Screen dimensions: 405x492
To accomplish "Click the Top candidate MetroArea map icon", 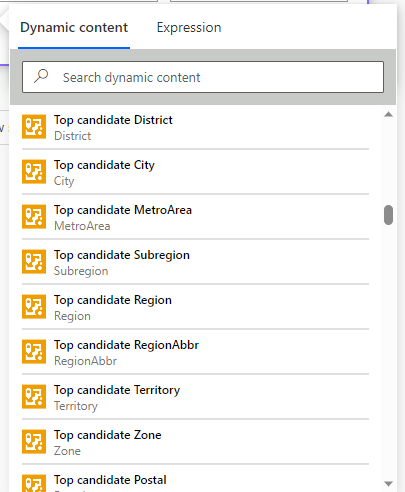I will click(34, 217).
